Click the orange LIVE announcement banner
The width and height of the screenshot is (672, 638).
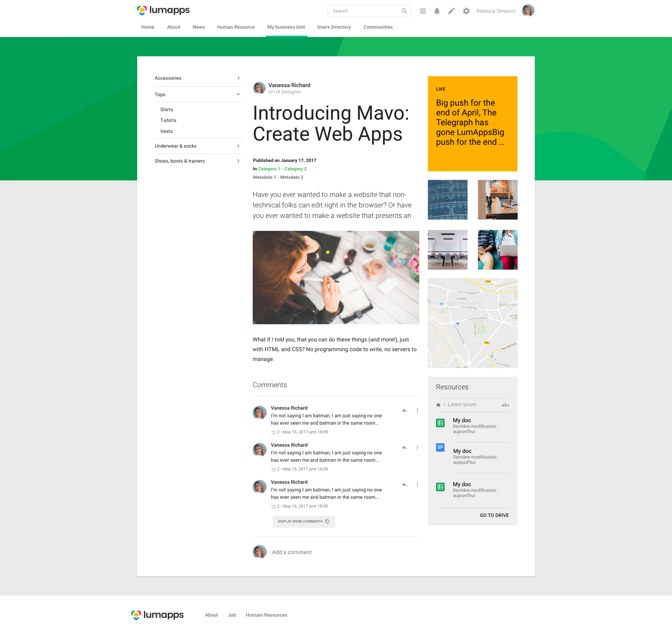(x=472, y=124)
